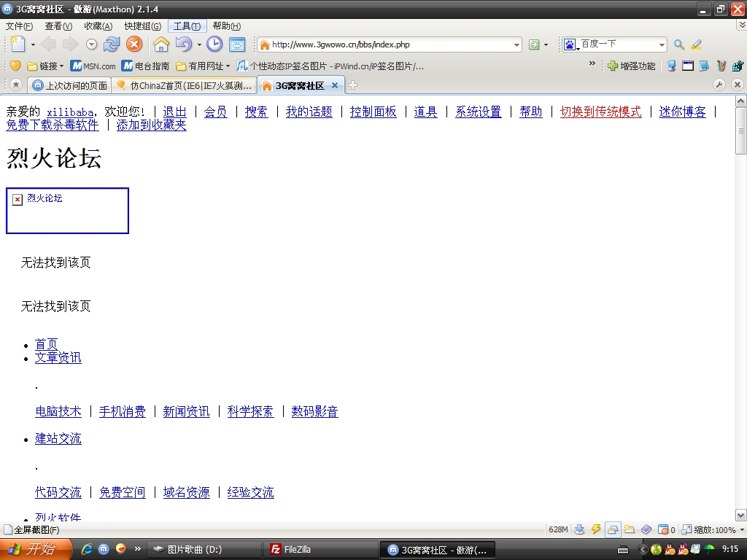Switch to 仿ChinaZ首页 tab

185,86
